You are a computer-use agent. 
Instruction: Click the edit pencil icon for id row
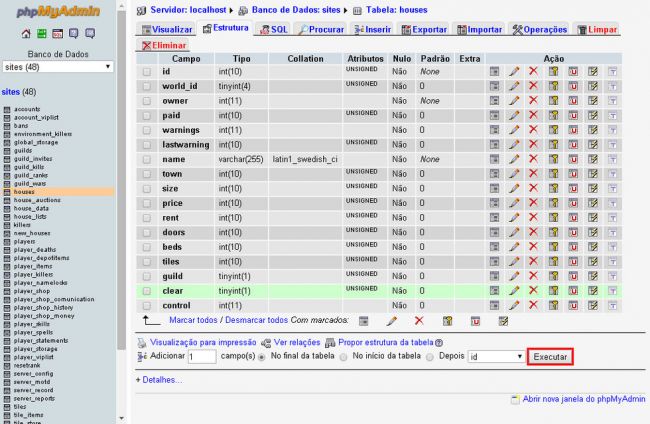pyautogui.click(x=514, y=72)
